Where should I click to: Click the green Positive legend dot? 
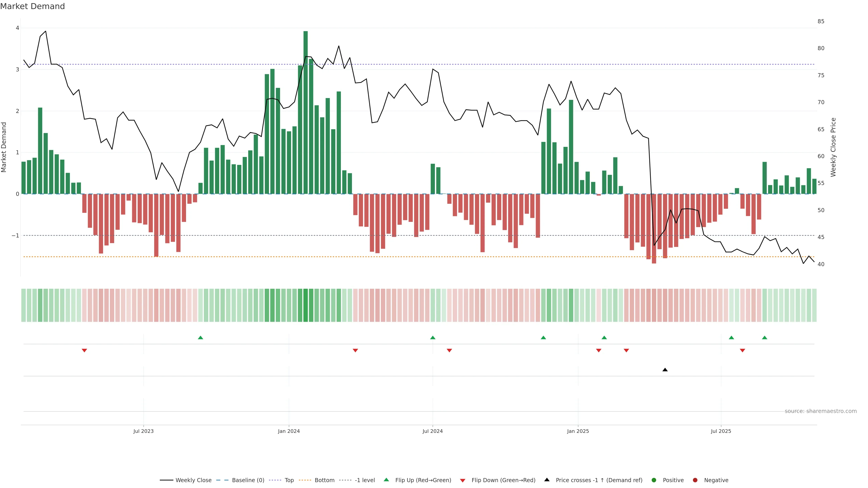[x=654, y=480]
